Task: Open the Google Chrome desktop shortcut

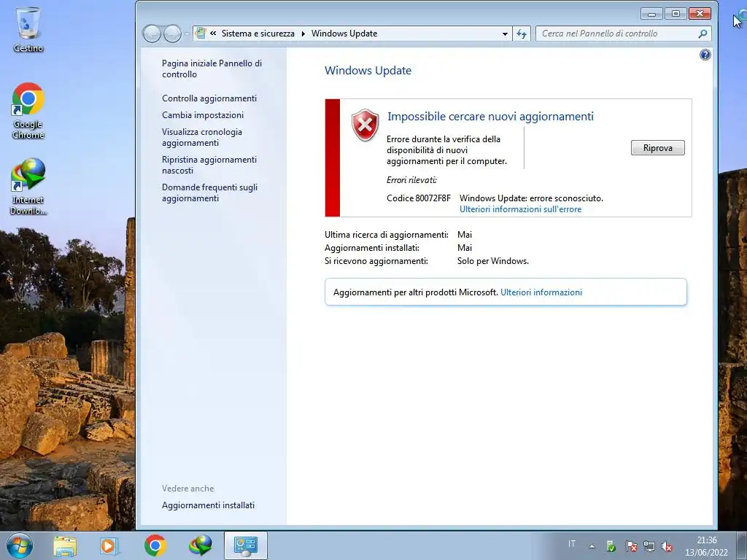Action: pyautogui.click(x=28, y=111)
